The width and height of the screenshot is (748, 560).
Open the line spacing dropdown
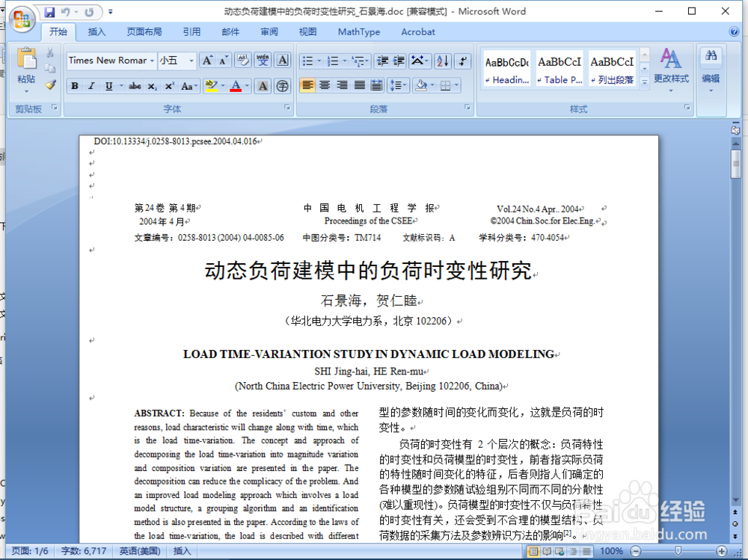tap(397, 86)
